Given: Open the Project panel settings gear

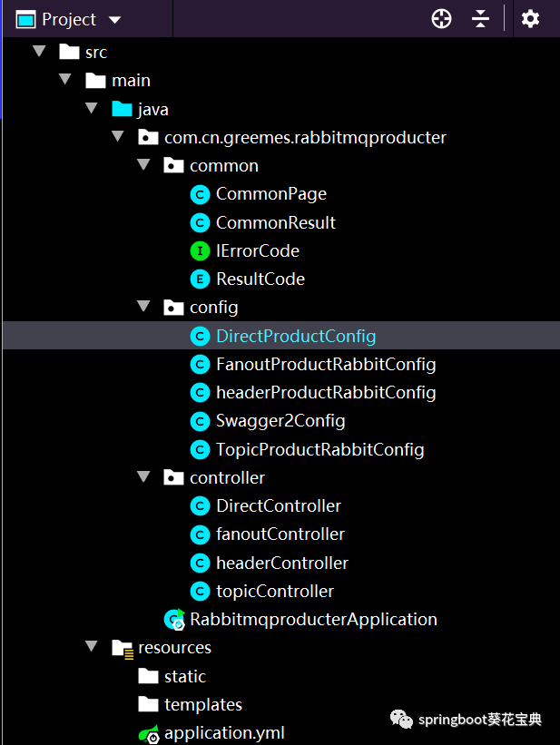Looking at the screenshot, I should pyautogui.click(x=530, y=19).
